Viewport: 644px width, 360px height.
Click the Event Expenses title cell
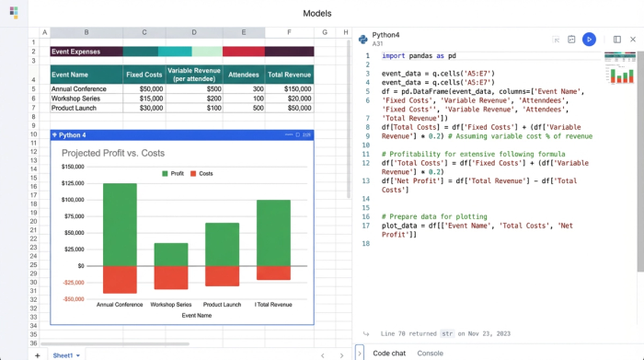(x=86, y=52)
